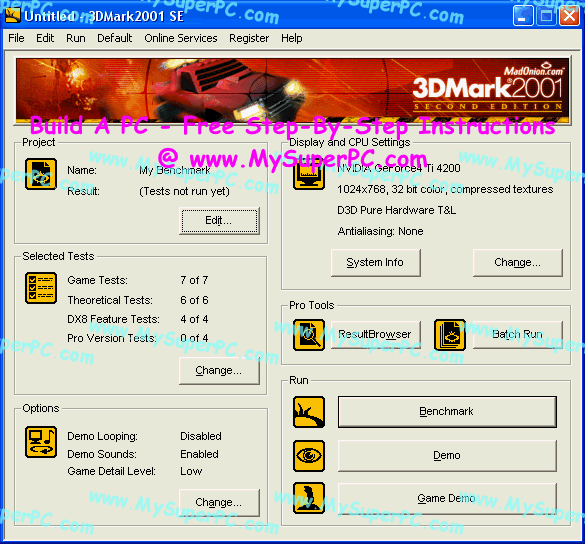585x544 pixels.
Task: Click 'Antialiasing: None' text
Action: [380, 231]
